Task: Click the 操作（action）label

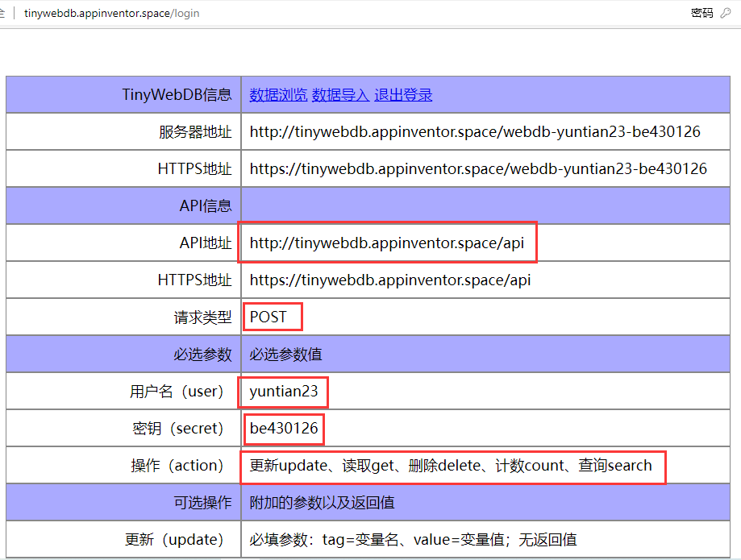Action: (177, 466)
